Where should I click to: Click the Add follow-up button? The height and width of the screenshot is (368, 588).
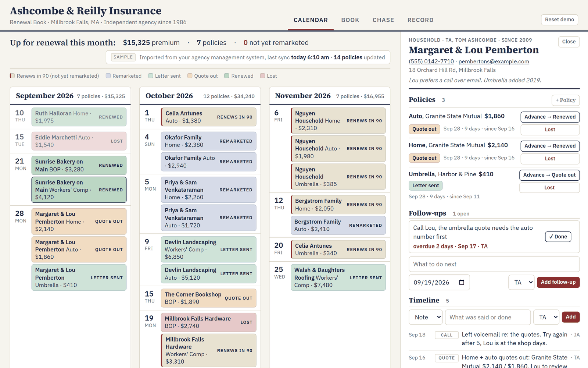click(x=558, y=282)
